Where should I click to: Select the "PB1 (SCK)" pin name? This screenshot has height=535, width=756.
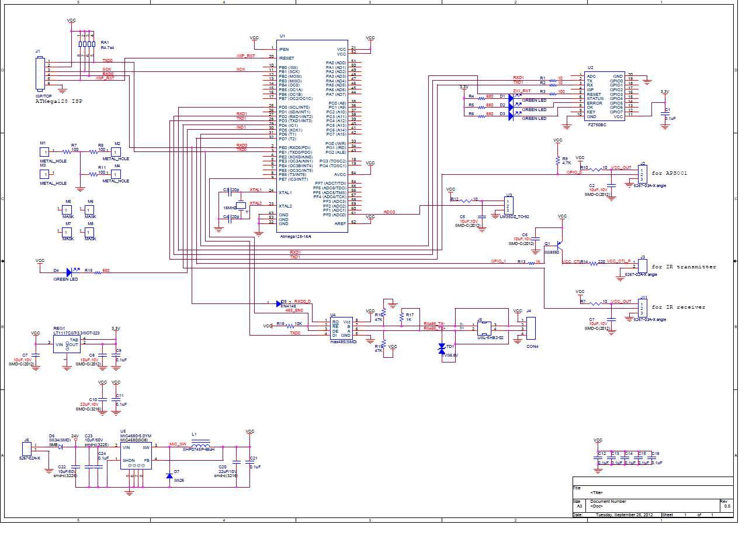[x=290, y=72]
